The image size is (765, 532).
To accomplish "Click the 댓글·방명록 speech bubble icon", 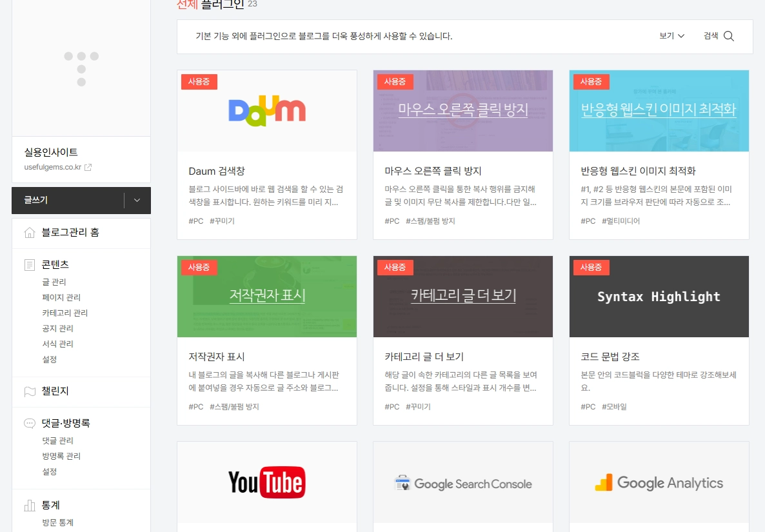I will pyautogui.click(x=30, y=423).
